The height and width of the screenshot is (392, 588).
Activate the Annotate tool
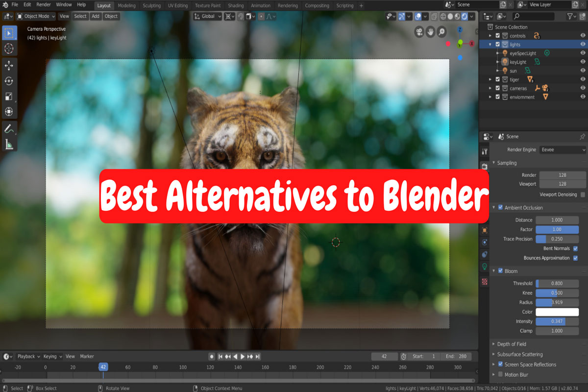pyautogui.click(x=9, y=129)
